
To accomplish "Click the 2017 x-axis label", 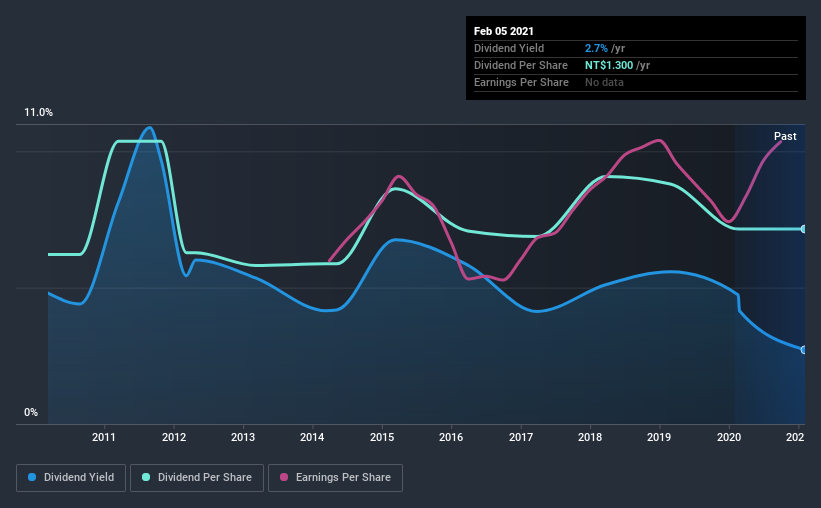I will 521,437.
